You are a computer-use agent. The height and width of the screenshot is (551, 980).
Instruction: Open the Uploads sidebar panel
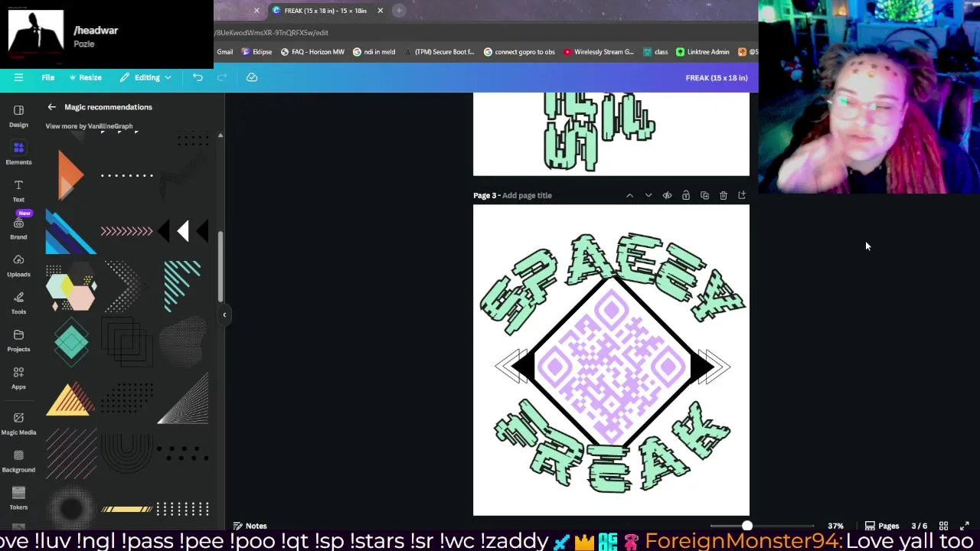pyautogui.click(x=18, y=266)
